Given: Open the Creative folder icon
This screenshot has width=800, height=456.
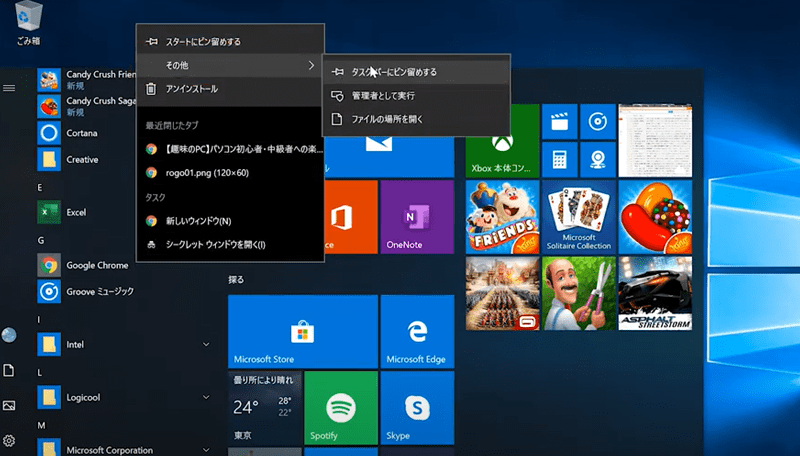Looking at the screenshot, I should [49, 160].
